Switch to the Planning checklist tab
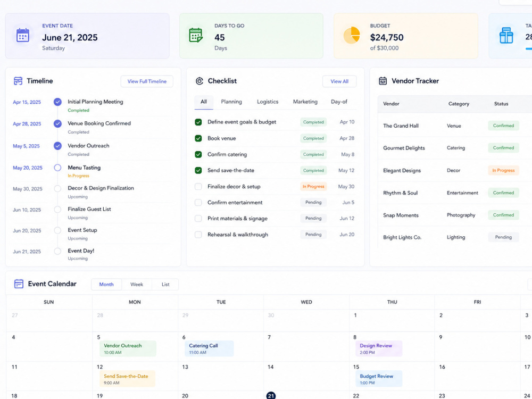This screenshot has width=532, height=399. [231, 102]
